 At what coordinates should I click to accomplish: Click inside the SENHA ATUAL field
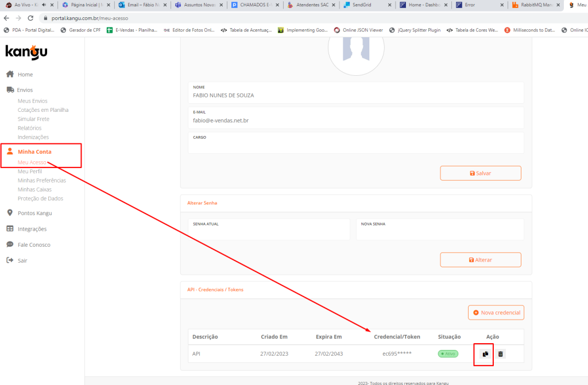point(269,230)
